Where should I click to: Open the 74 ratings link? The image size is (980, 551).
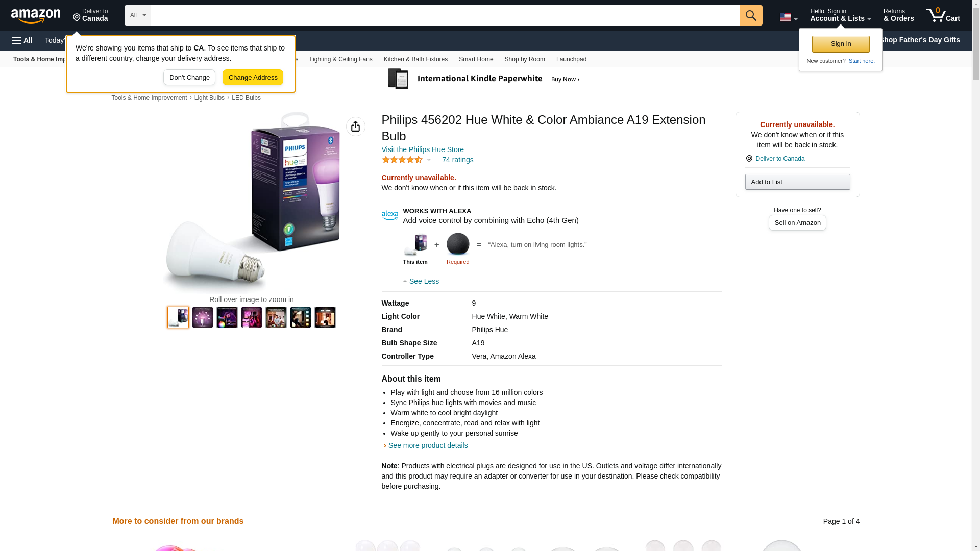[x=457, y=160]
